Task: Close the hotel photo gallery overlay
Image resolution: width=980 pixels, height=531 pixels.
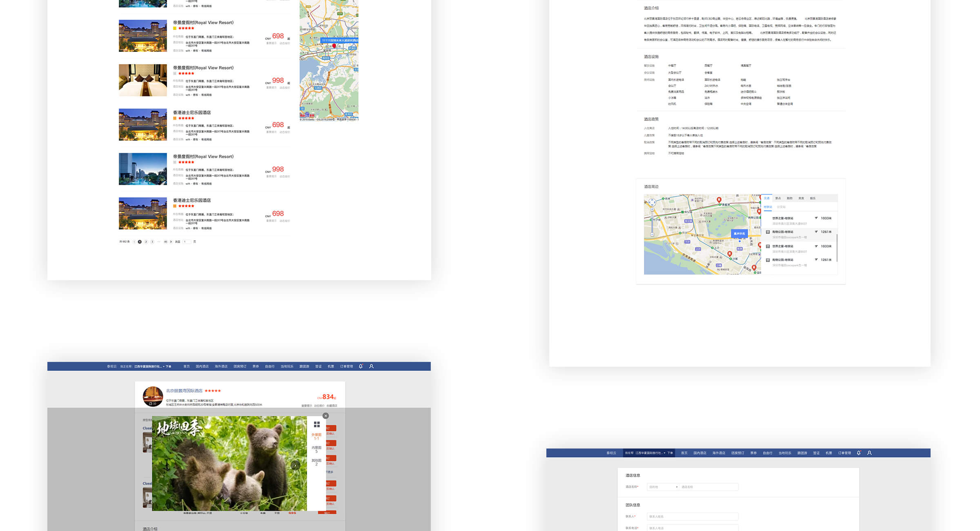Action: coord(325,416)
